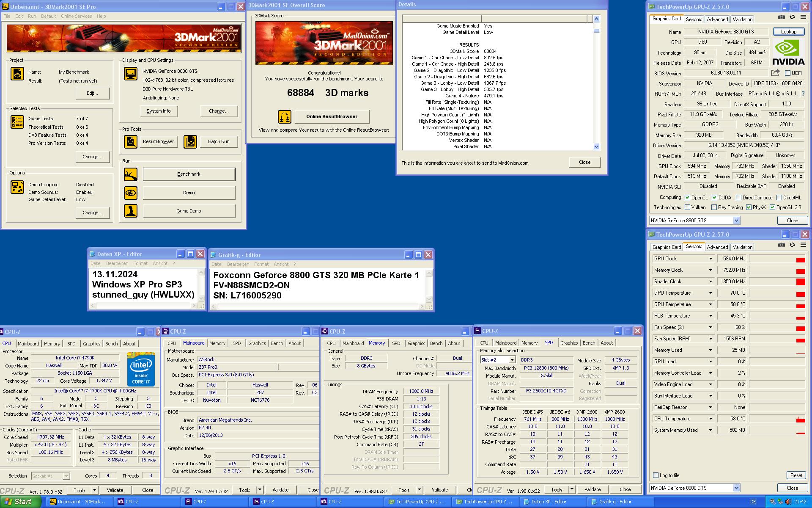Open the Bearbeiten menu in Daten XP Editor
Image resolution: width=812 pixels, height=508 pixels.
click(117, 263)
